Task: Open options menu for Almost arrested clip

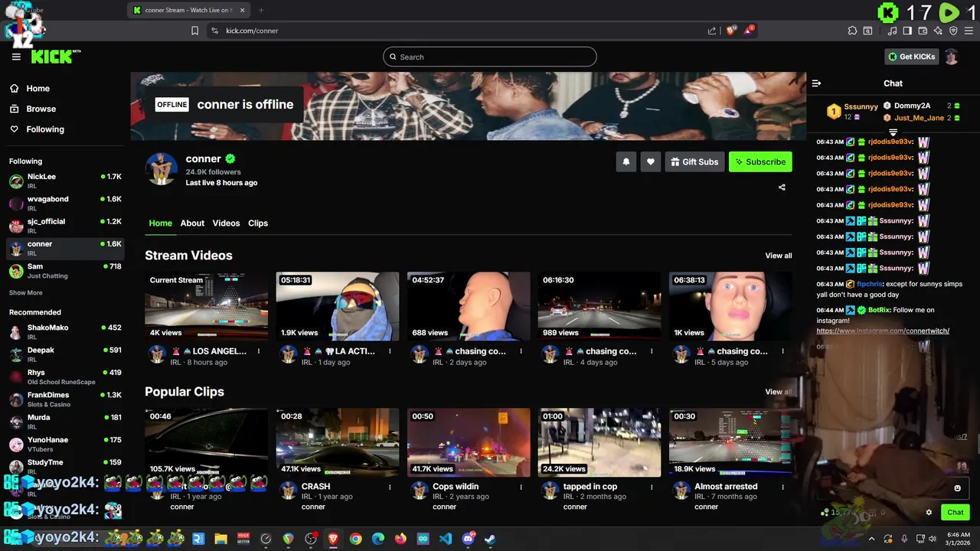Action: click(782, 487)
